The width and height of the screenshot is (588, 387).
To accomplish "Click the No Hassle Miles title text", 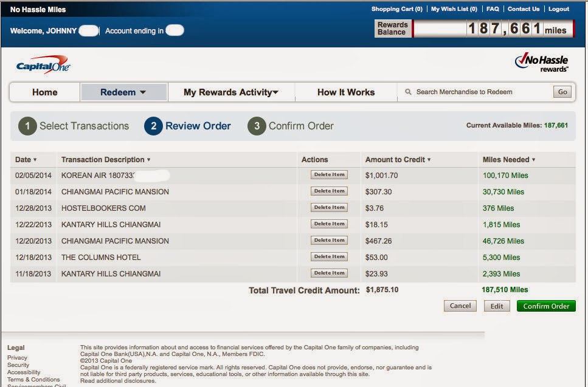I will click(38, 9).
